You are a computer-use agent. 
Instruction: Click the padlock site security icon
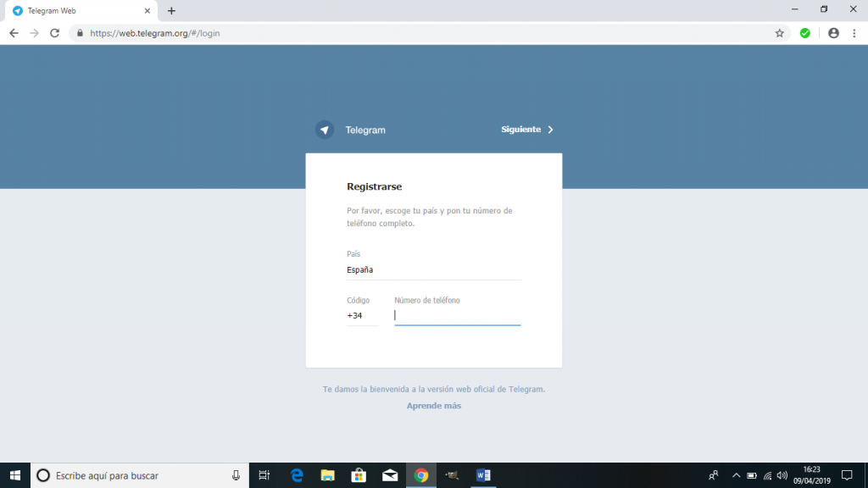80,33
